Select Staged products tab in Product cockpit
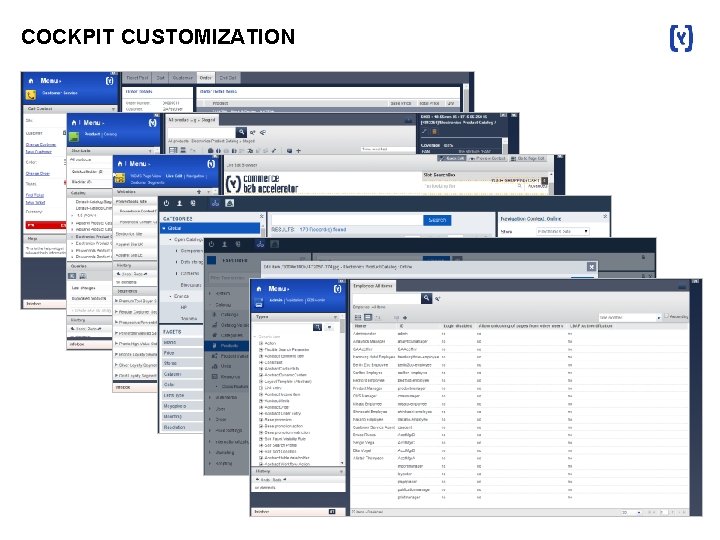Screen dimensions: 720x540 click(x=192, y=120)
